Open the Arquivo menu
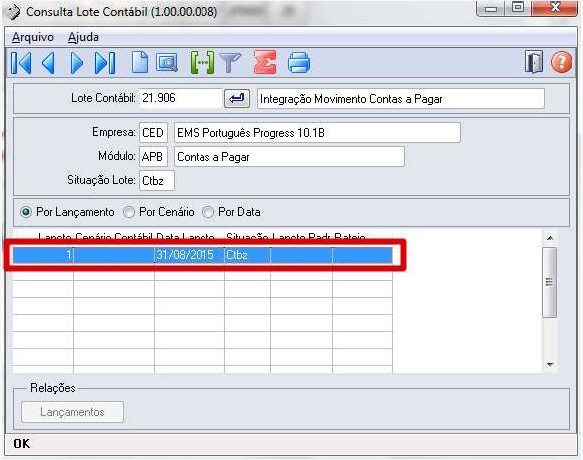 tap(33, 37)
